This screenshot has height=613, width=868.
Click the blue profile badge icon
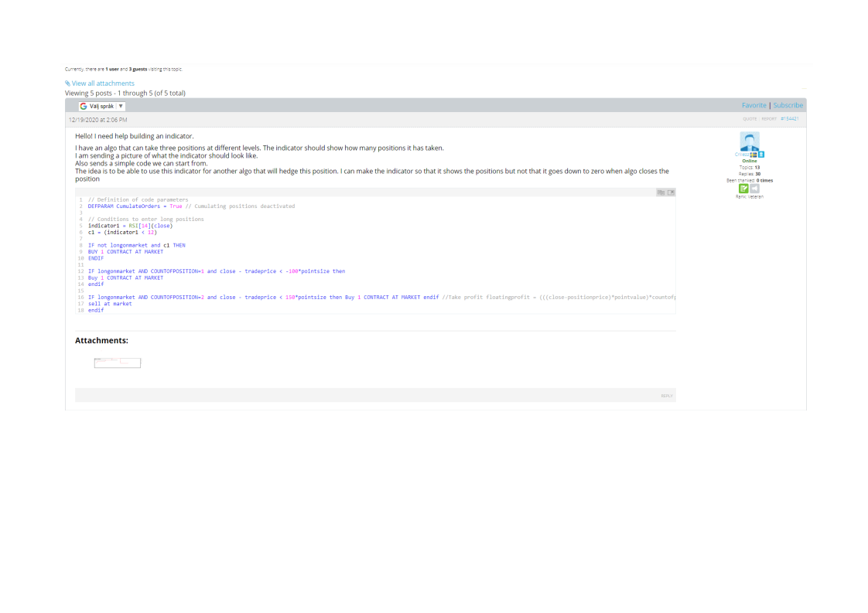tap(761, 155)
